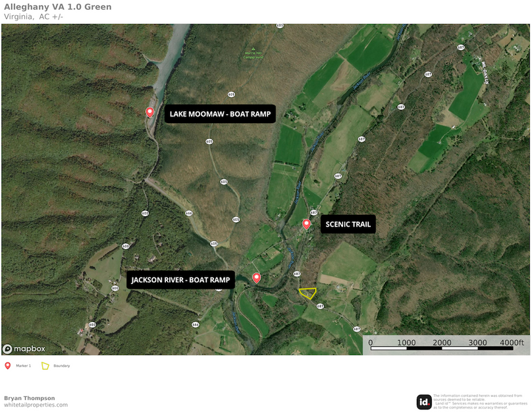
Task: Click the Marker 1 pin in the legend
Action: pos(7,364)
